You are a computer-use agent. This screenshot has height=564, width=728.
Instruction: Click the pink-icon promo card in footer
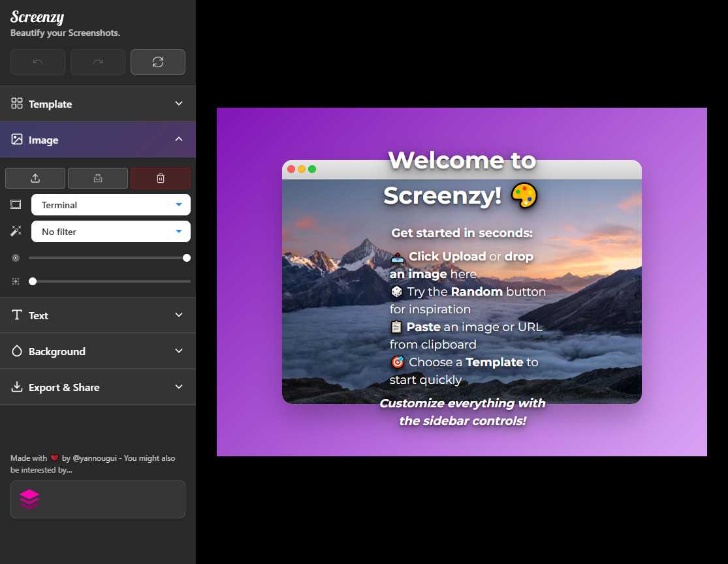pyautogui.click(x=97, y=499)
